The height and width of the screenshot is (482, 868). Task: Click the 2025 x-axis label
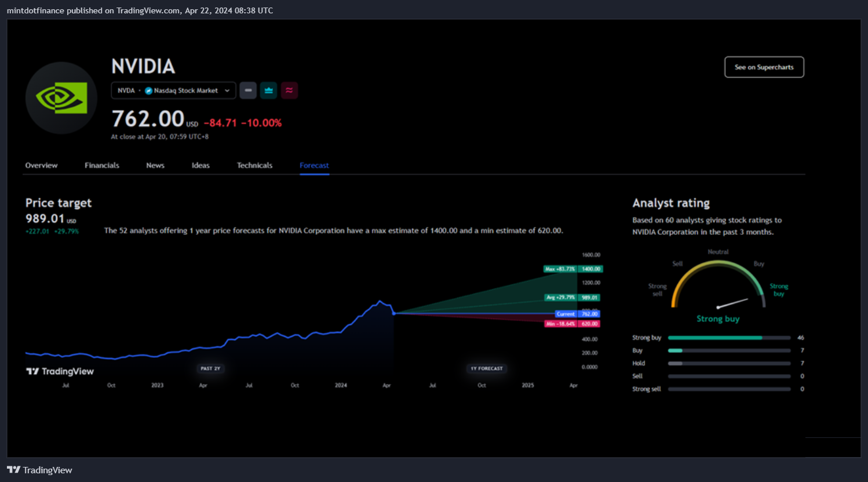(527, 385)
